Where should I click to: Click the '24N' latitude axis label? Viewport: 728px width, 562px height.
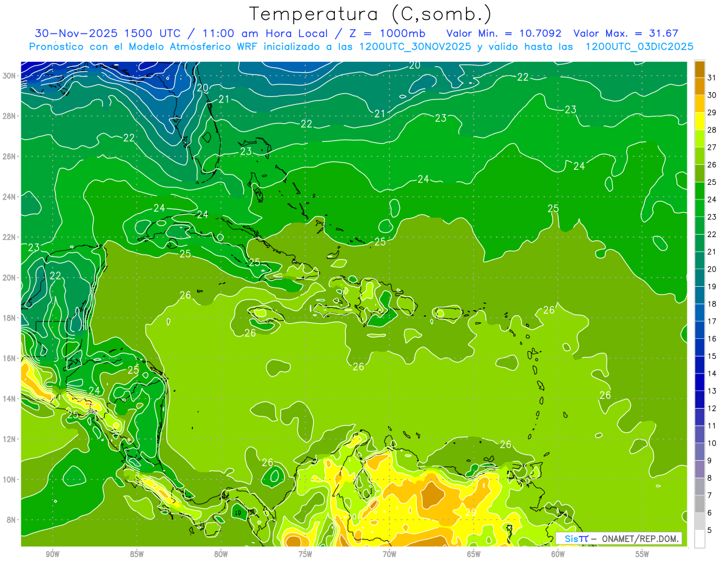(10, 197)
